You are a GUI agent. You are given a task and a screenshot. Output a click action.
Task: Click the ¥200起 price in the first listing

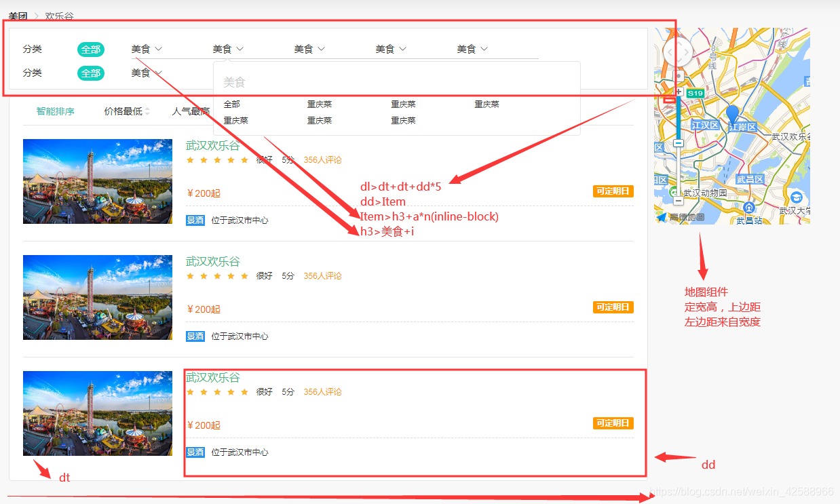(x=204, y=193)
